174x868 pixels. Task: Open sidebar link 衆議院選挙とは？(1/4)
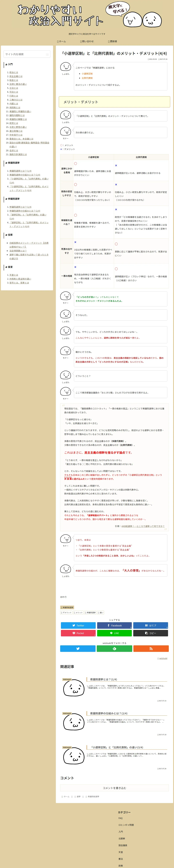click(x=20, y=171)
